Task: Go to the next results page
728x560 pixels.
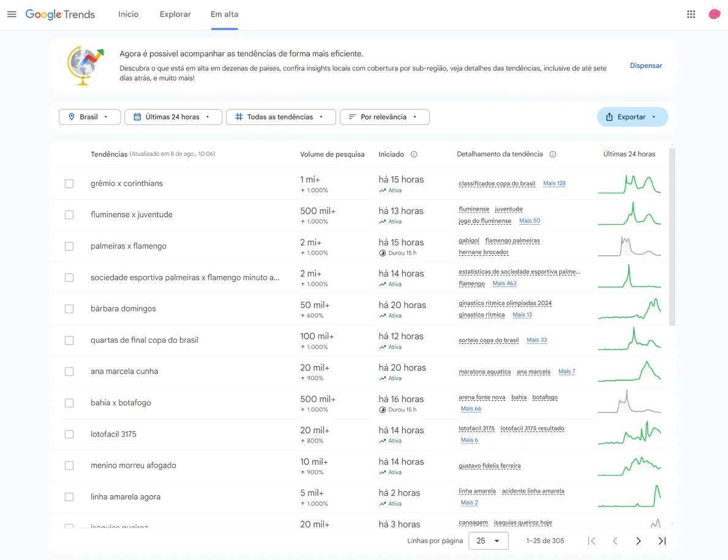Action: point(639,541)
